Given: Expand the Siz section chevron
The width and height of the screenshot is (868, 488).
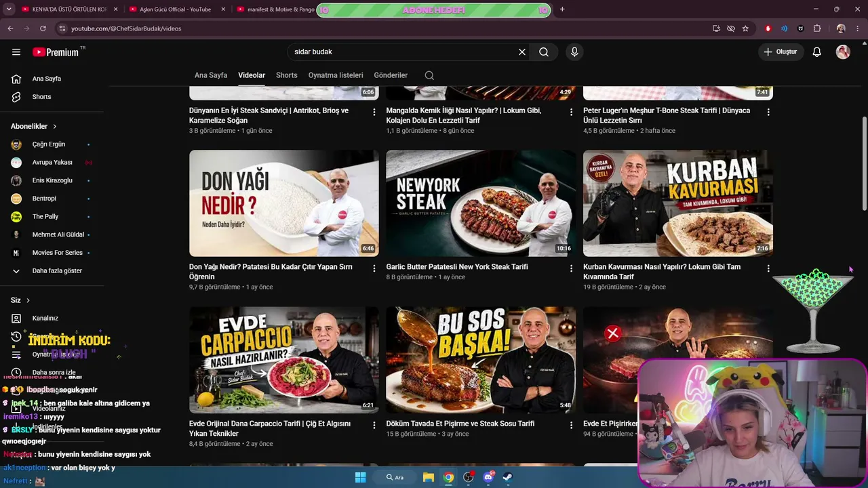Looking at the screenshot, I should point(28,300).
